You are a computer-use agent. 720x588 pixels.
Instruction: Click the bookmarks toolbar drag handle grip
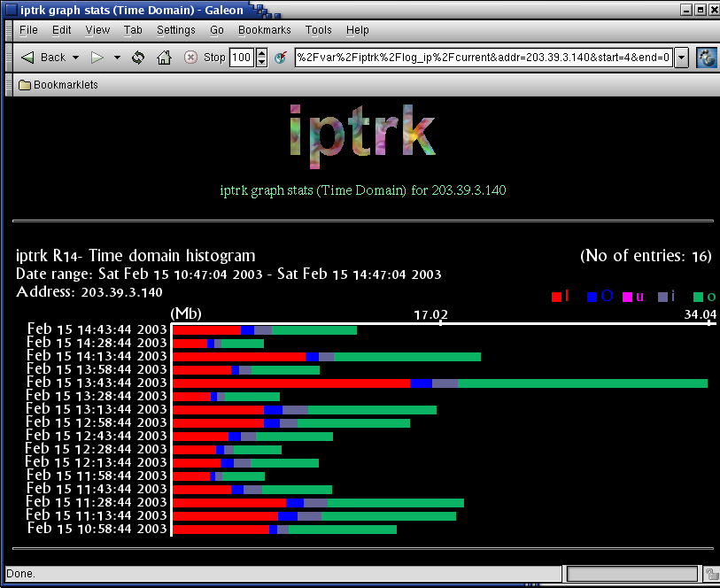click(x=9, y=85)
